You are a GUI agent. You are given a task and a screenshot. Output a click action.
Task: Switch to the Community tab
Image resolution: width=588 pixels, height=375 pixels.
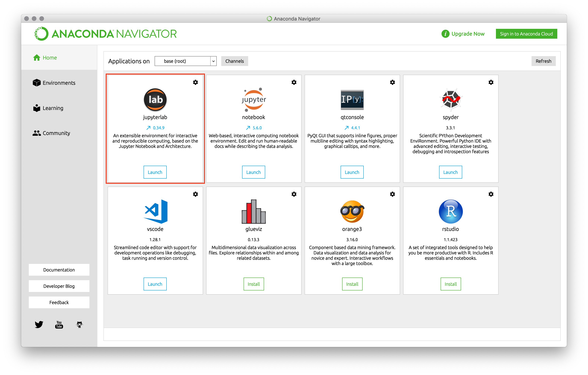pyautogui.click(x=59, y=133)
